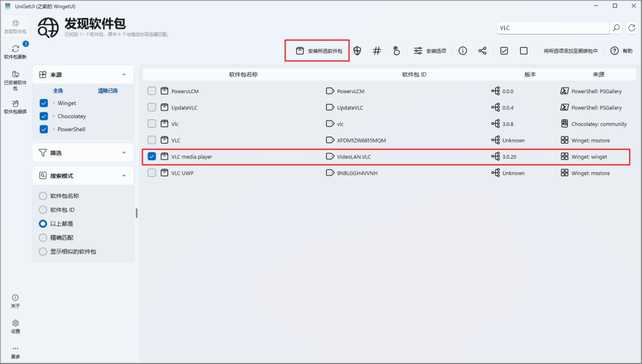Select the 显示相似的软件包 radio option
The height and width of the screenshot is (364, 642).
(43, 252)
